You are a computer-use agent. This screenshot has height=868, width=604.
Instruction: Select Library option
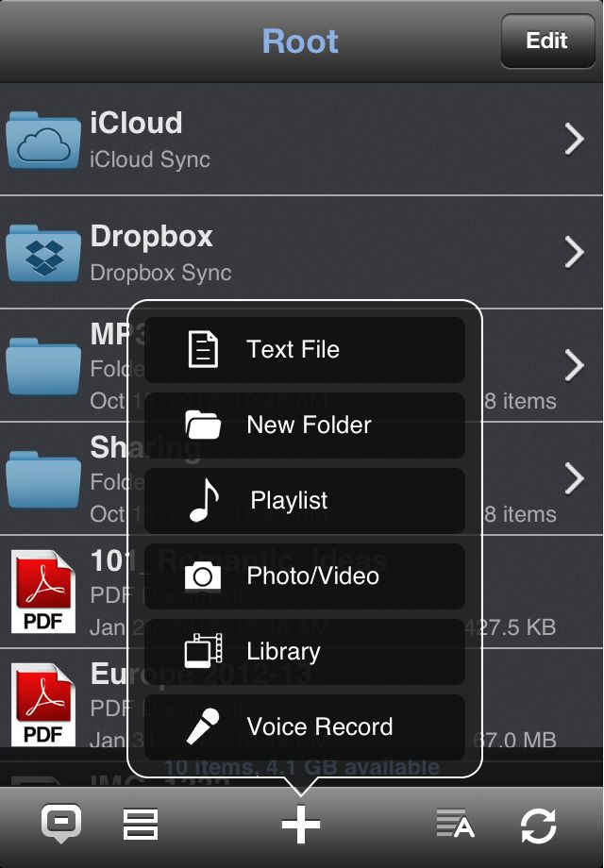pyautogui.click(x=305, y=652)
